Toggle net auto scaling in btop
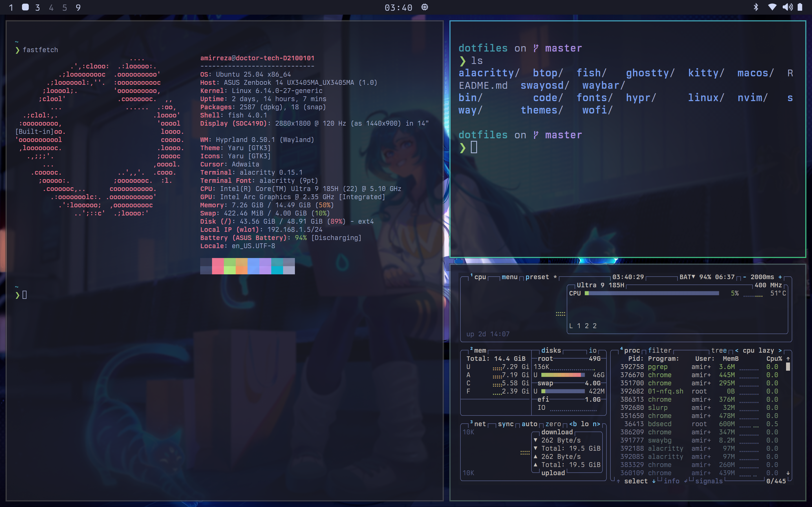This screenshot has height=507, width=812. [529, 424]
